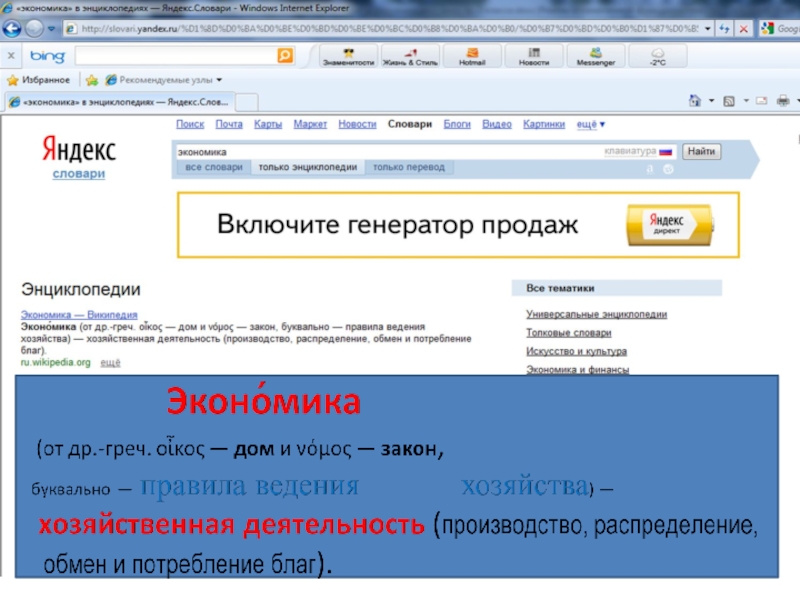Image resolution: width=800 pixels, height=600 pixels.
Task: Click the ещё link after ru.wikipedia.org
Action: click(x=110, y=363)
